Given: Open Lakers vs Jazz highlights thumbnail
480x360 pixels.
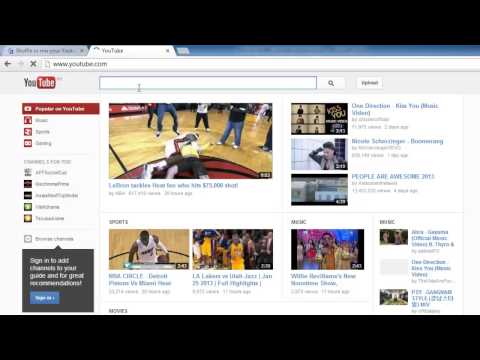Looking at the screenshot, I should [232, 249].
